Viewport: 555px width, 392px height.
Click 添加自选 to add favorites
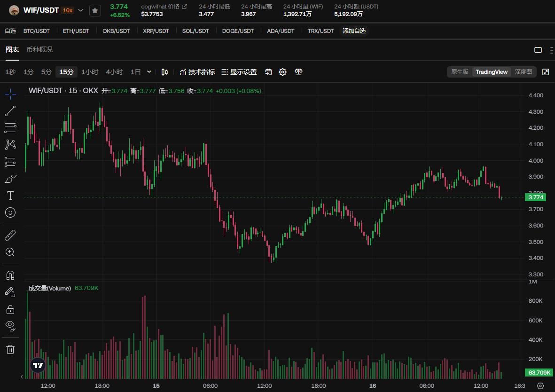[354, 31]
